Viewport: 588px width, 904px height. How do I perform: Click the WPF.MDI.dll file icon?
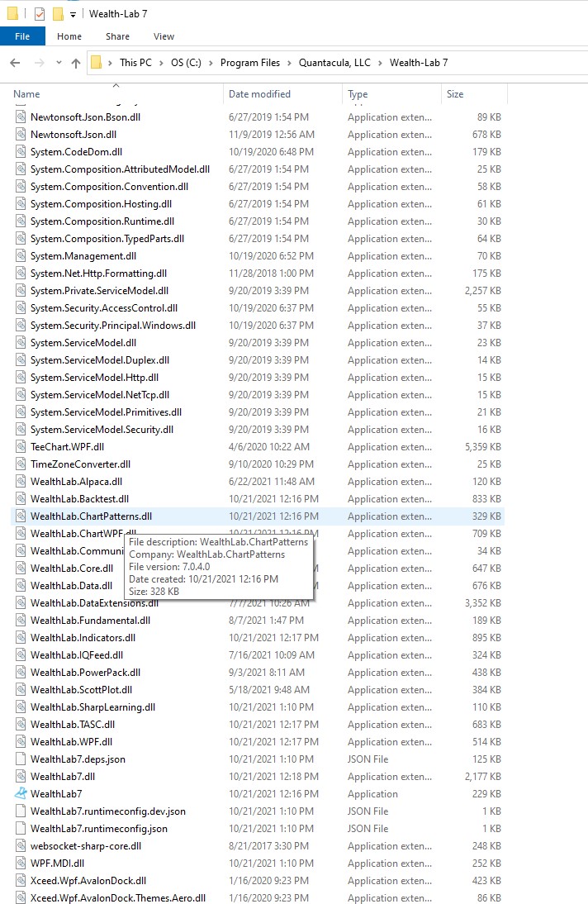21,863
